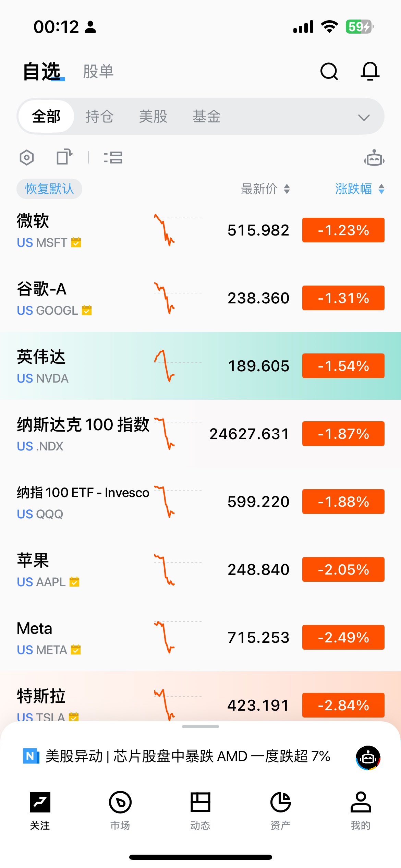Select the 美股 filter tab
The height and width of the screenshot is (868, 401).
click(x=153, y=117)
